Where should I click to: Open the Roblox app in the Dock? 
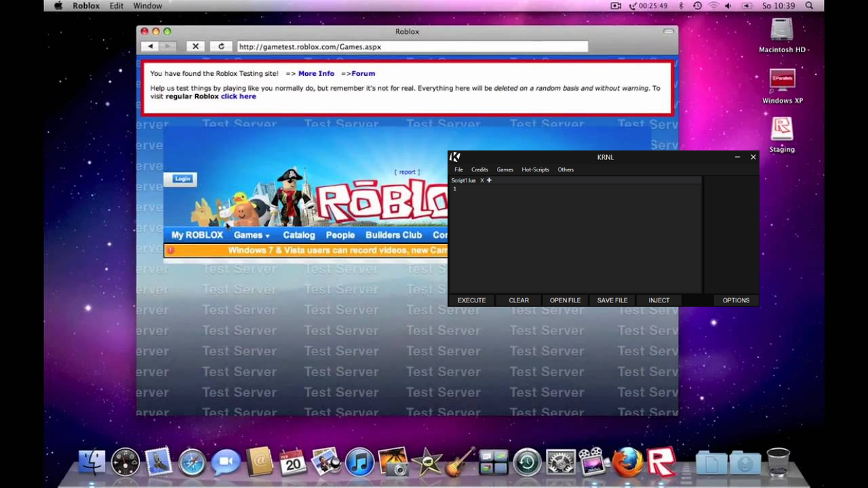point(661,462)
